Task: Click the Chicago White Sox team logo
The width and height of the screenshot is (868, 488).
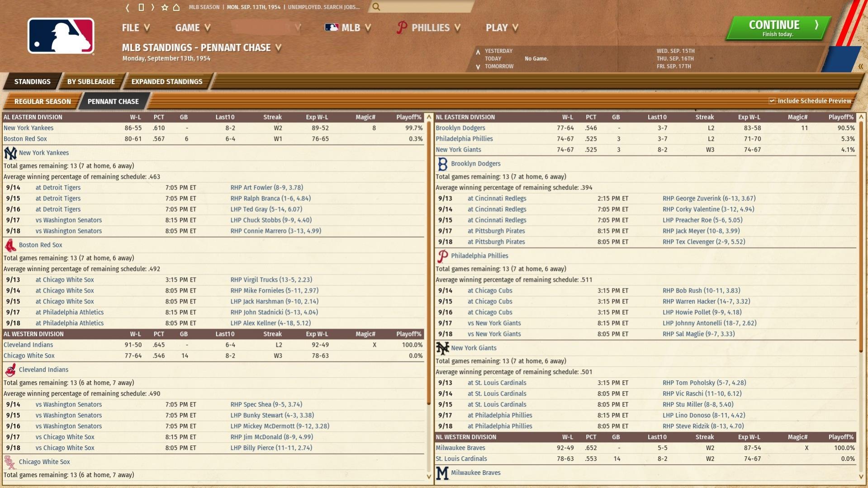Action: pos(10,462)
